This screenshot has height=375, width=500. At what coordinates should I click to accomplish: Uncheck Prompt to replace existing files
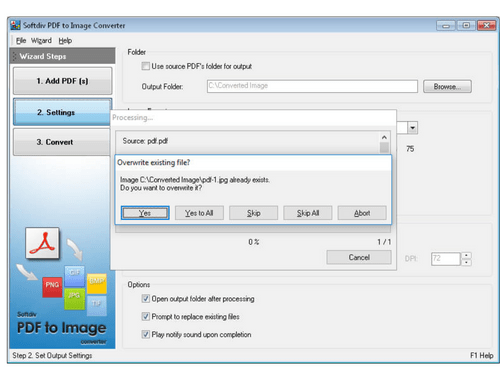tap(146, 316)
